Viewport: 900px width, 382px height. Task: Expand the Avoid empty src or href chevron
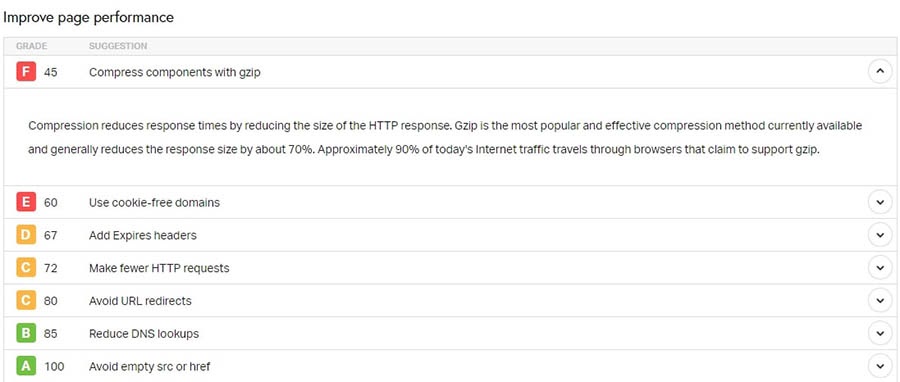coord(880,366)
